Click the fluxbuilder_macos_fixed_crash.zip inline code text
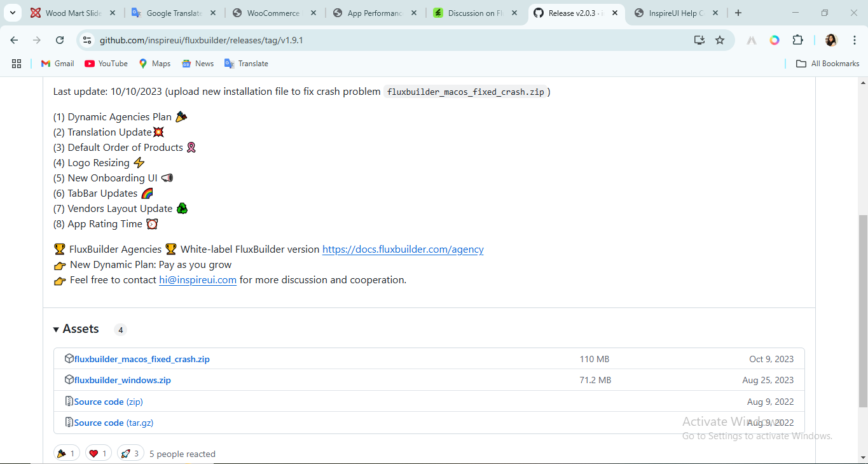868x464 pixels. (x=465, y=92)
